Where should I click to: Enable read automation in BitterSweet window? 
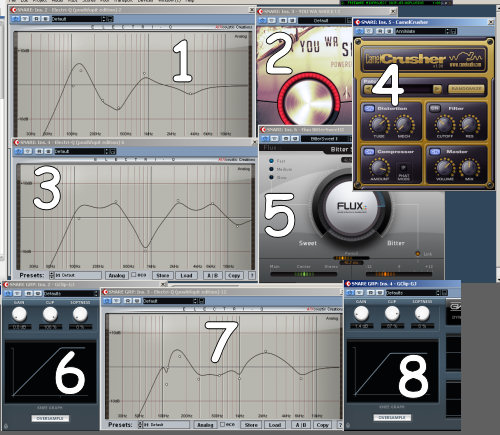pos(286,138)
